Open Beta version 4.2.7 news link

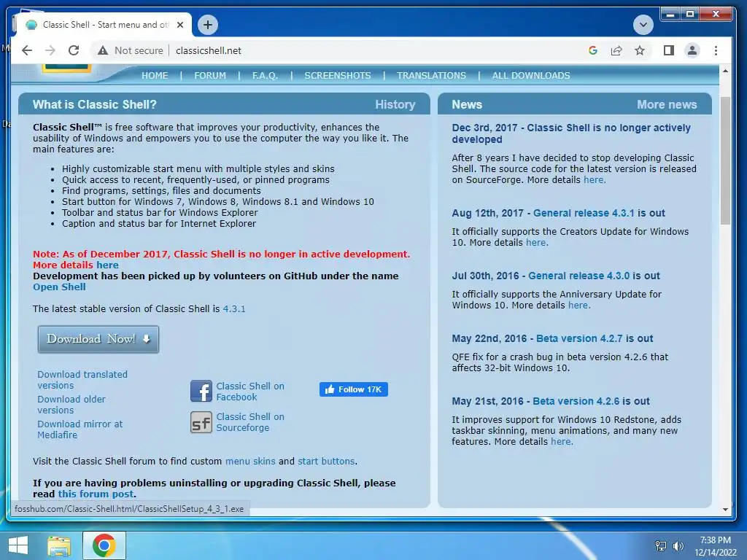(x=579, y=339)
